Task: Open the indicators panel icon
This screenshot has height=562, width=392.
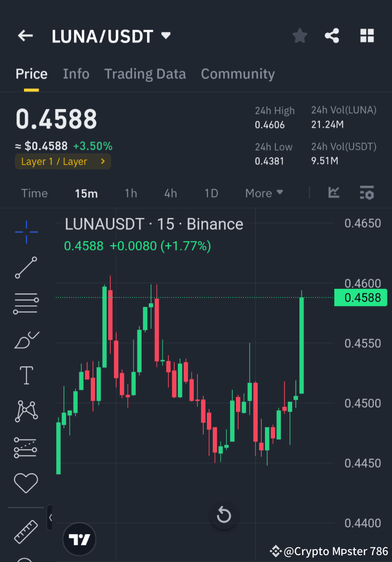Action: coord(334,193)
